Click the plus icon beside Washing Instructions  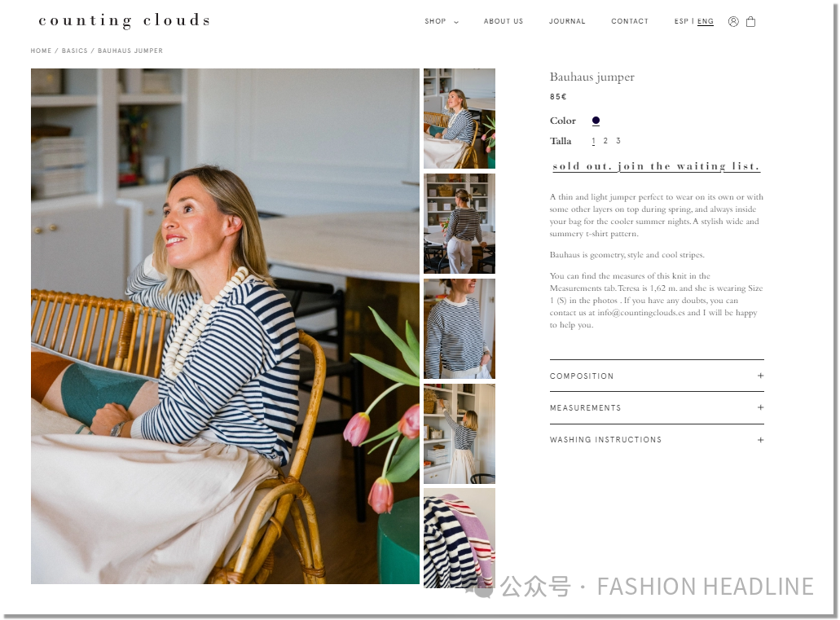(760, 440)
